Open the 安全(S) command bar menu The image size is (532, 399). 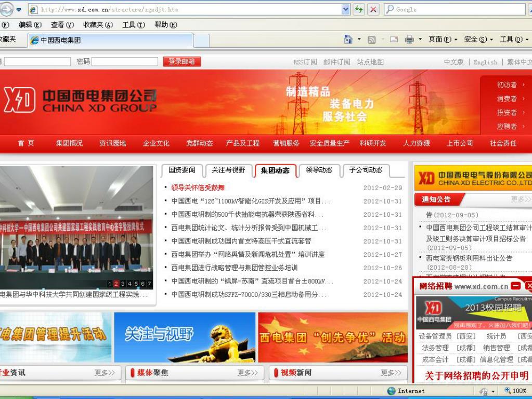[478, 39]
